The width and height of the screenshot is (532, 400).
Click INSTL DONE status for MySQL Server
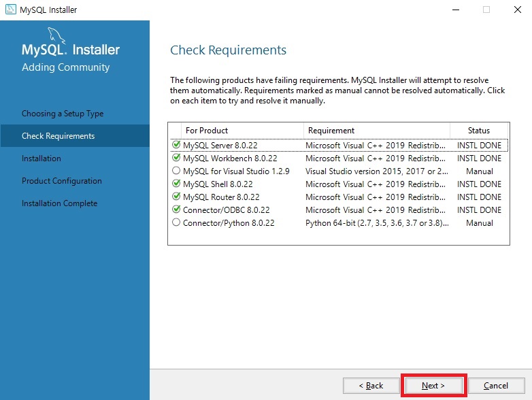tap(479, 145)
